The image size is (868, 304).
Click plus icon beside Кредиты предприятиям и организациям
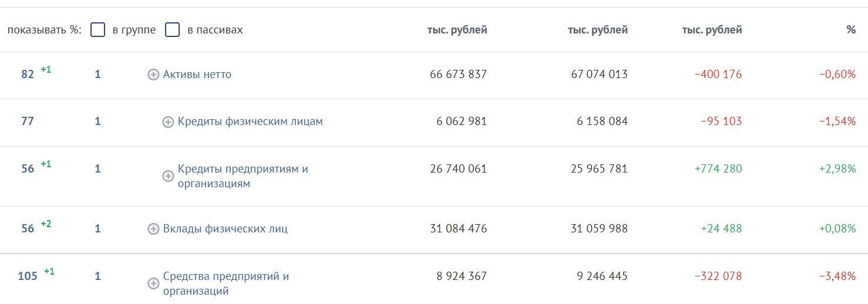tap(168, 176)
